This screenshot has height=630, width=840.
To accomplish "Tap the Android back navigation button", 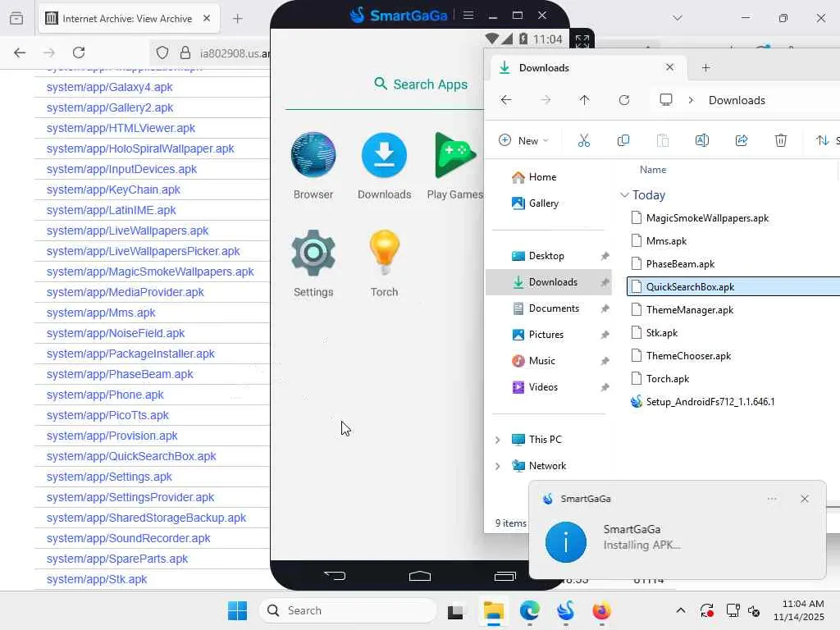I will tap(336, 576).
